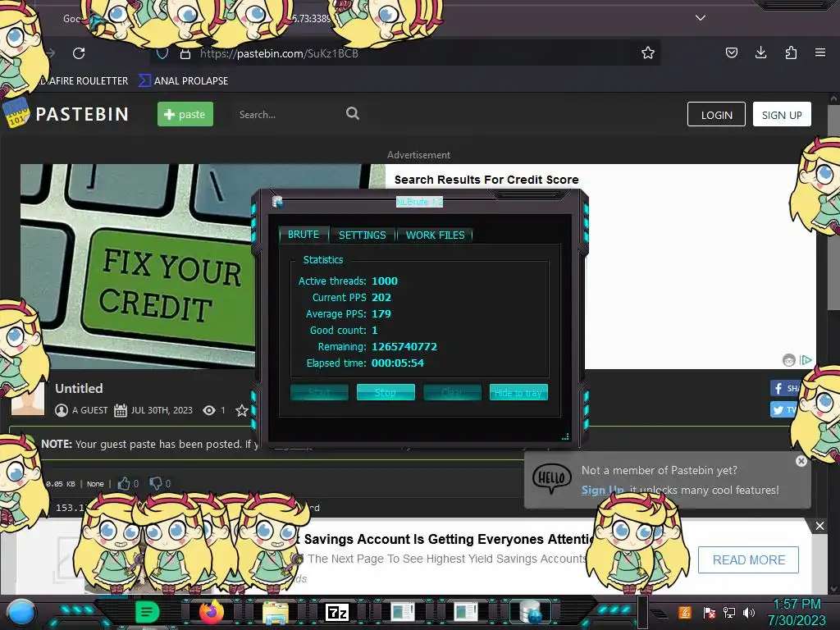Click the Untitled paste title
The width and height of the screenshot is (840, 630).
pyautogui.click(x=79, y=388)
